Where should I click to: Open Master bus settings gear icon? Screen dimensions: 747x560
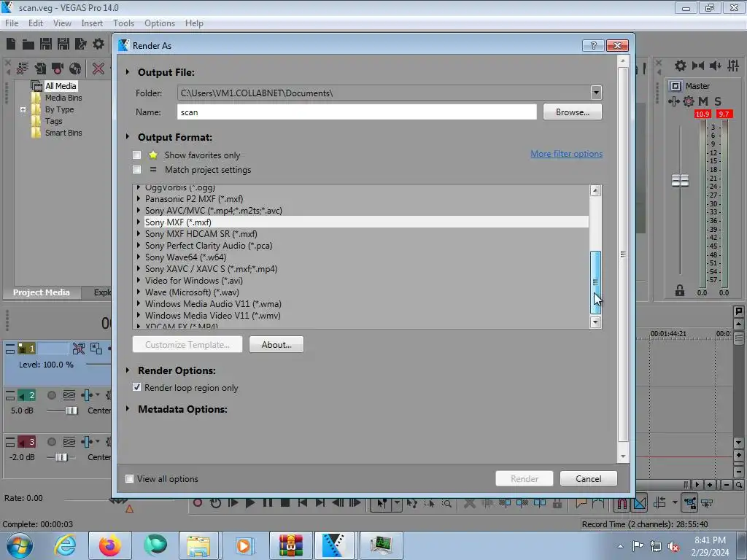pos(681,66)
